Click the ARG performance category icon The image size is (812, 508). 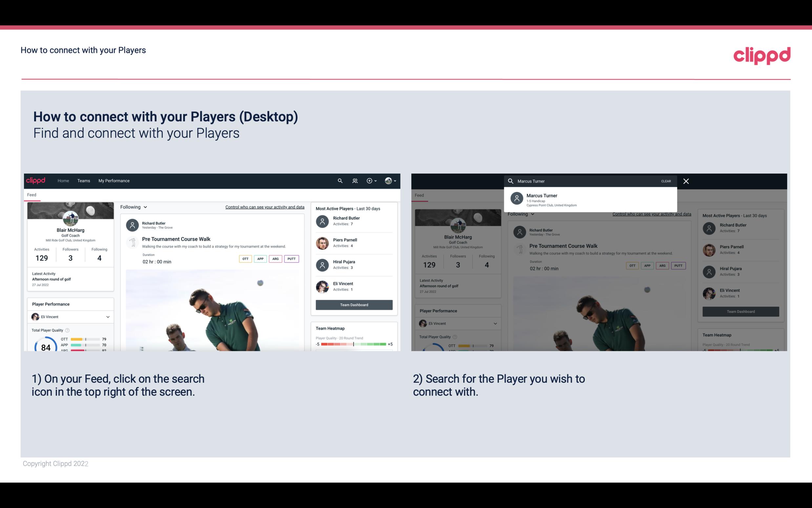coord(275,259)
